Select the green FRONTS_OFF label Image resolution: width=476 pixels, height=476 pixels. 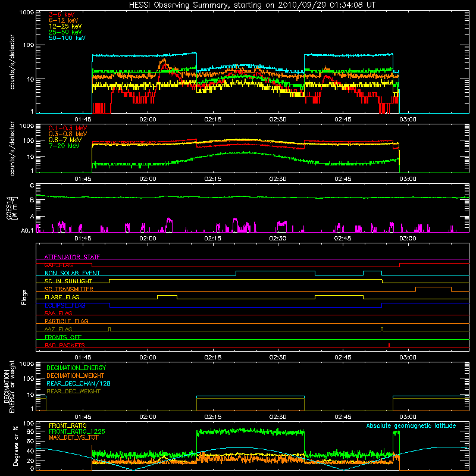click(x=63, y=337)
